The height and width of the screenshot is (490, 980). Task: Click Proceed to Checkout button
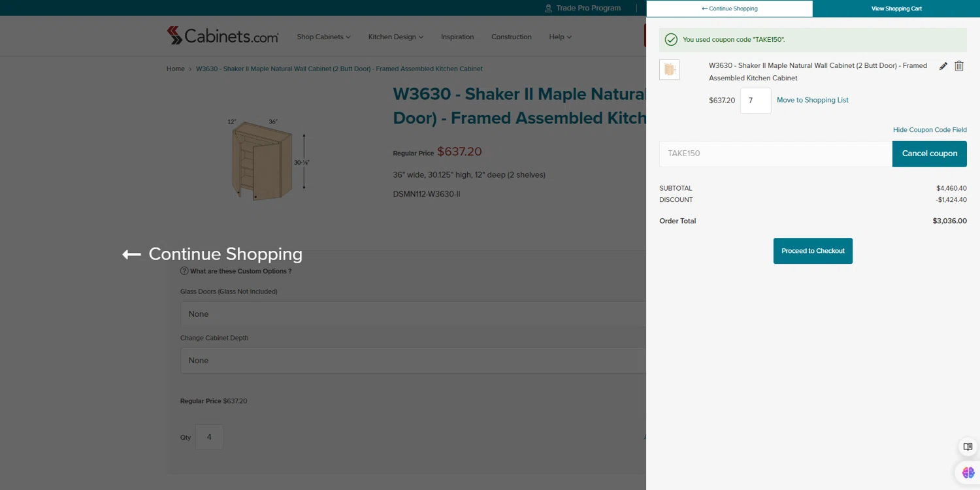(x=813, y=251)
